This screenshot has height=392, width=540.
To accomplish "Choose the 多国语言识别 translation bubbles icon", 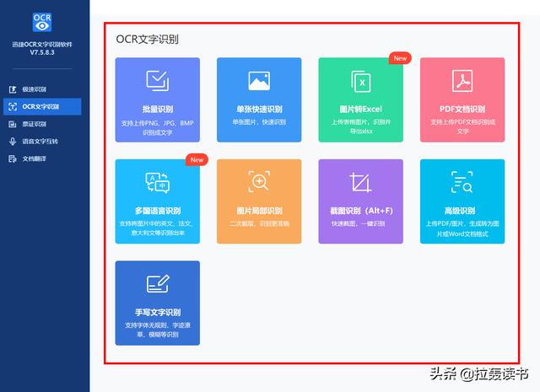I will click(157, 182).
